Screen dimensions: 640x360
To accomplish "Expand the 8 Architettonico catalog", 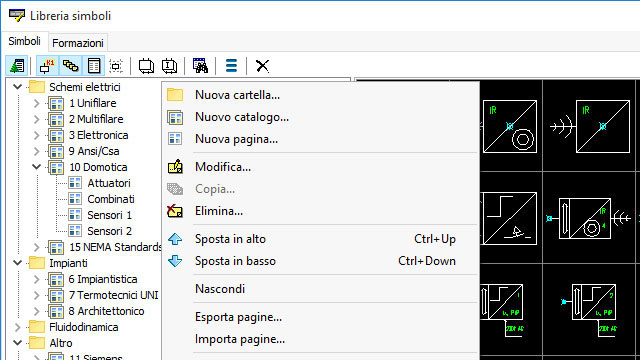I will (x=36, y=311).
